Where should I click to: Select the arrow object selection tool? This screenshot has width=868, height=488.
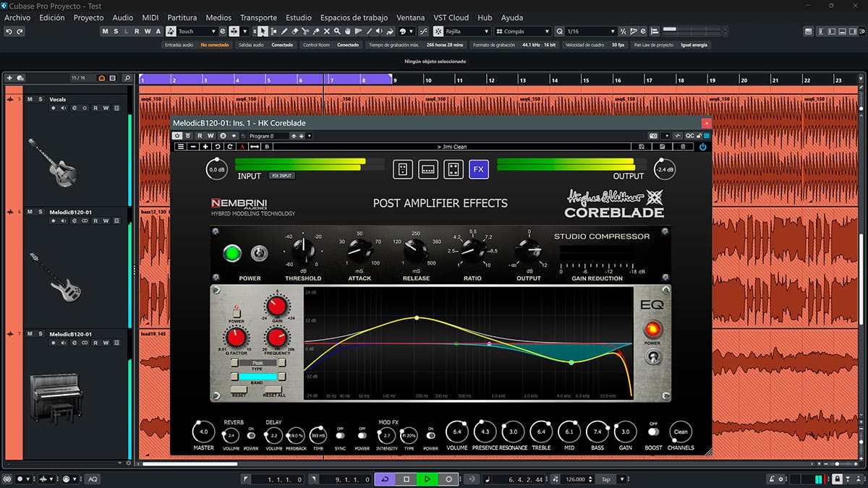pos(263,32)
